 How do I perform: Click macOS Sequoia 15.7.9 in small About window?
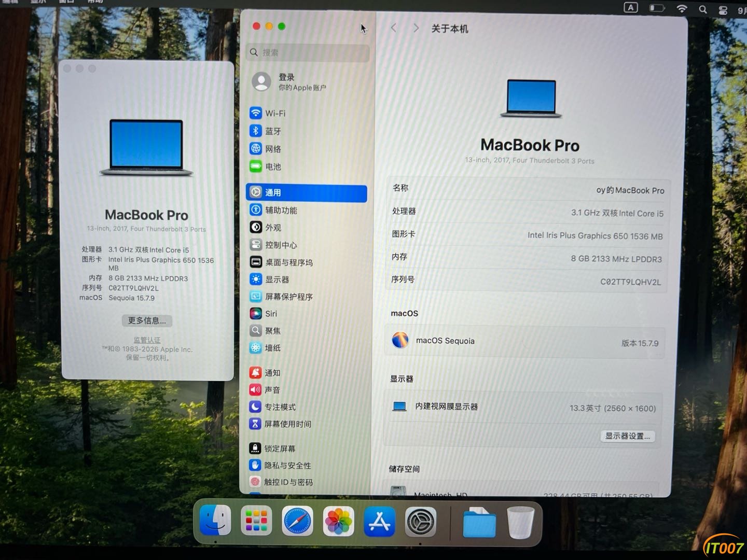[132, 298]
